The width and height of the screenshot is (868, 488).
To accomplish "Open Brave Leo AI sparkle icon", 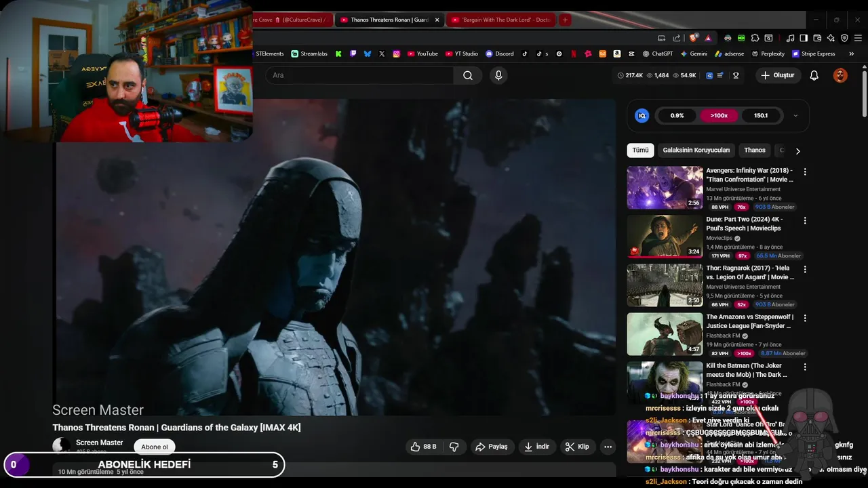I will [x=831, y=38].
